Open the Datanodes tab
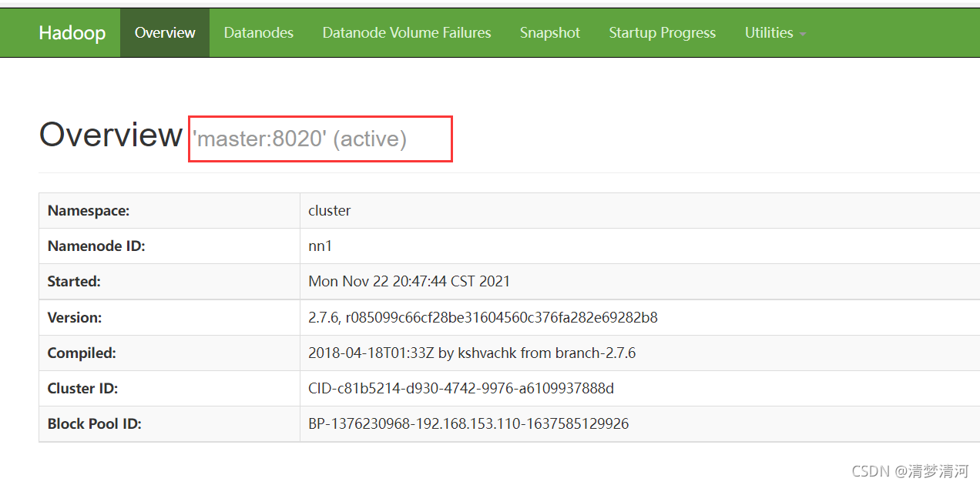 (259, 33)
